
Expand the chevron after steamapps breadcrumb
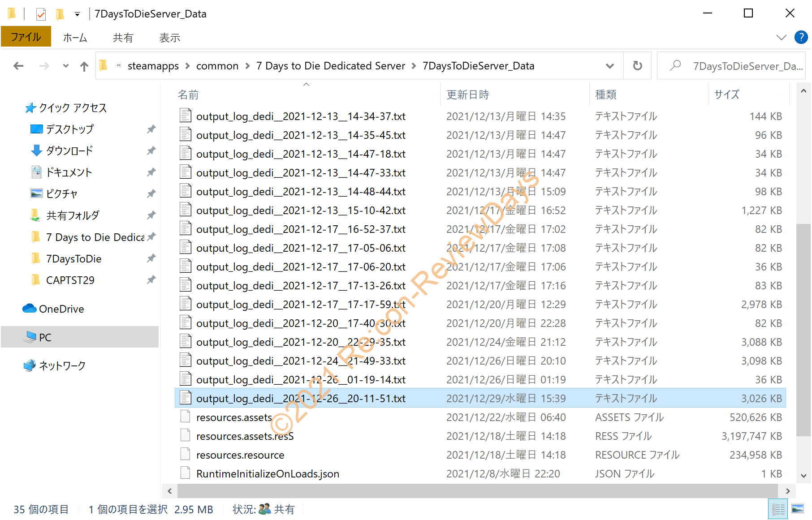(x=187, y=66)
